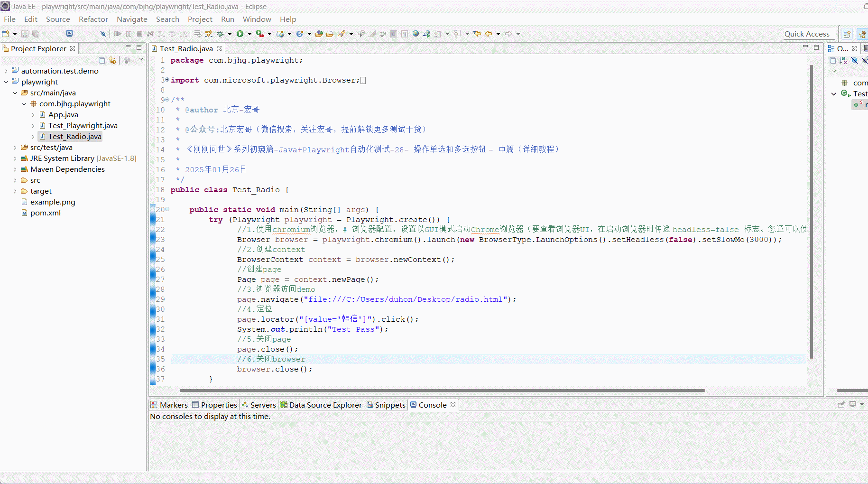868x484 pixels.
Task: Open the Project Explorer View Menu dropdown
Action: tap(141, 60)
